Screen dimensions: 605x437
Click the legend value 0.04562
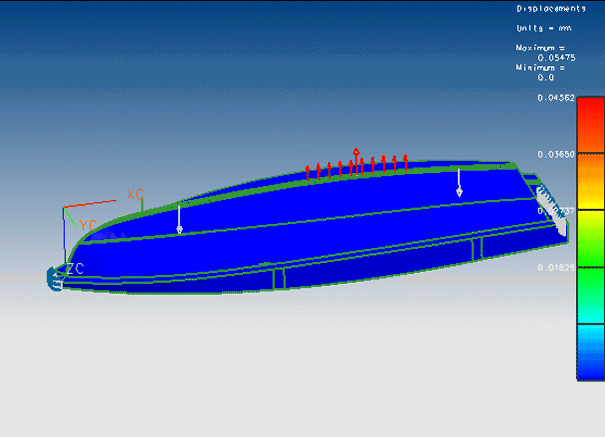click(x=556, y=98)
